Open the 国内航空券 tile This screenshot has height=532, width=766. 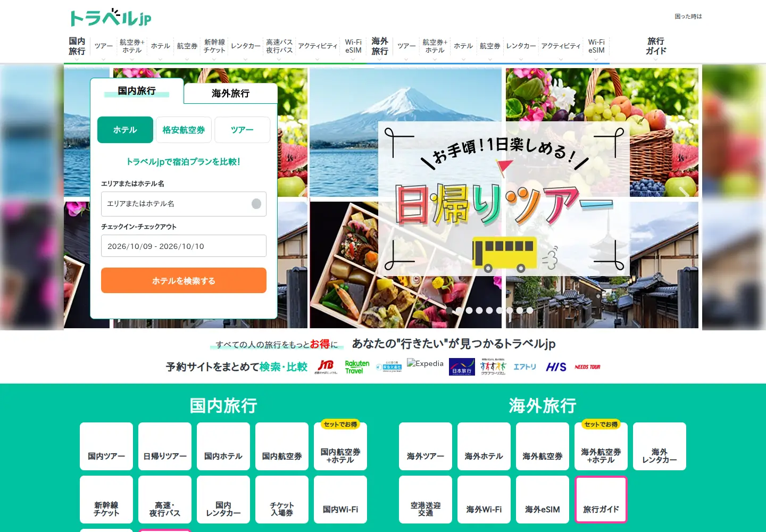pyautogui.click(x=282, y=446)
